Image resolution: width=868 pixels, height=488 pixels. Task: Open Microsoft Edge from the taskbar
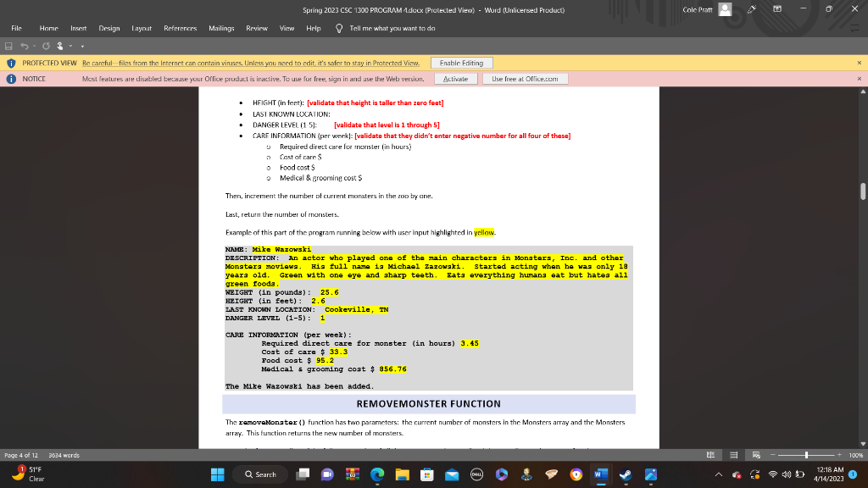click(377, 474)
